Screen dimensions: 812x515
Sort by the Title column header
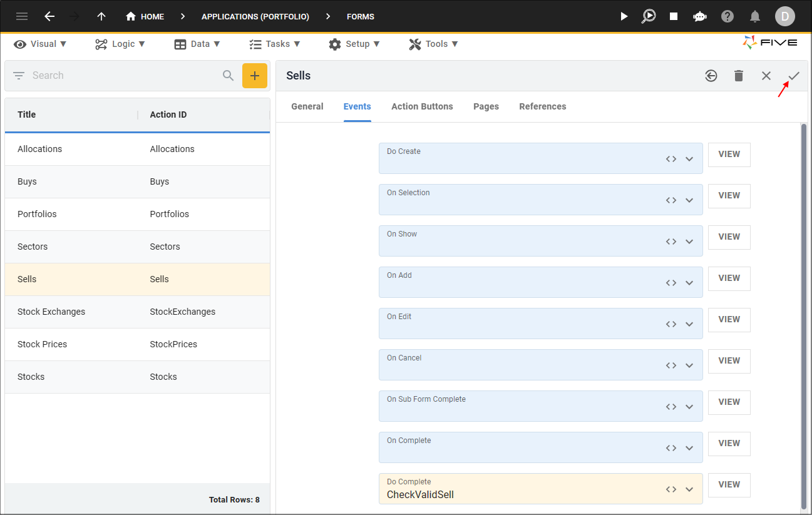[x=27, y=115]
